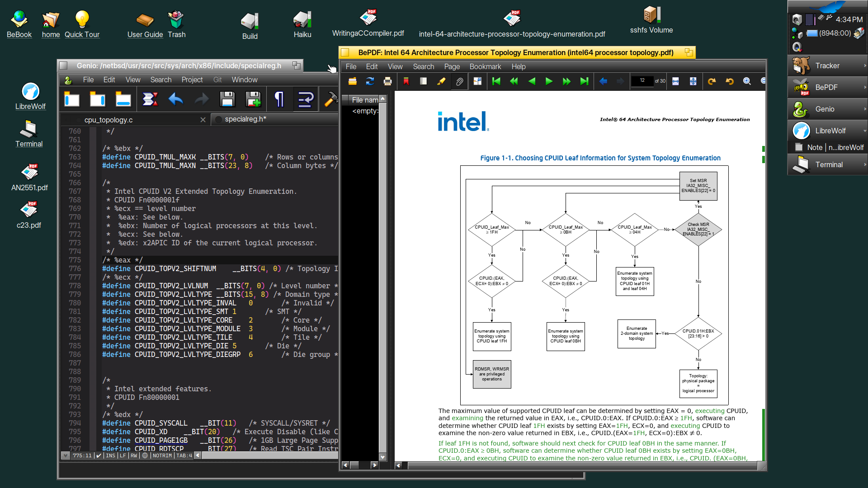The height and width of the screenshot is (488, 868).
Task: Open a file in BePDF toolbar
Action: [x=352, y=81]
